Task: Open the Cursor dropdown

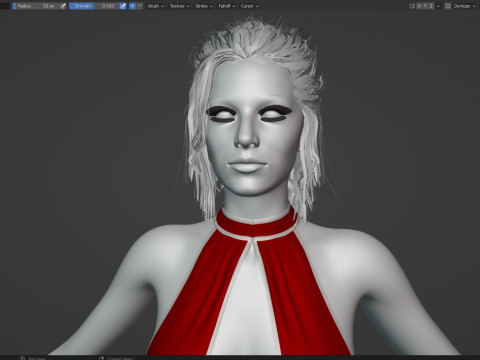Action: tap(249, 6)
